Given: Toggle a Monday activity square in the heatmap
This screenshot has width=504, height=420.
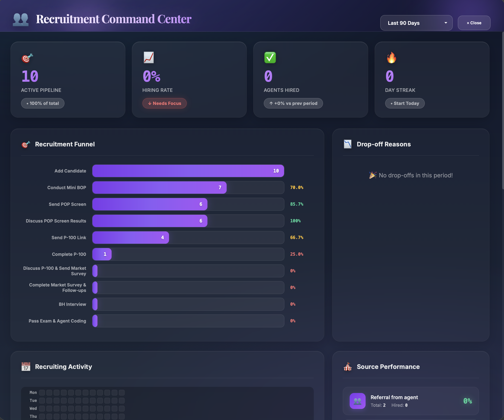Looking at the screenshot, I should (x=42, y=393).
